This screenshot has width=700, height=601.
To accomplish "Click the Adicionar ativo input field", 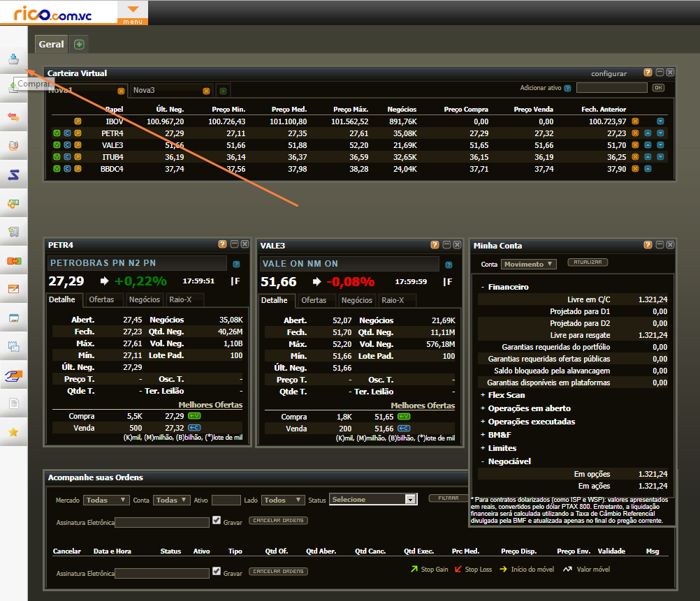I will pos(611,88).
